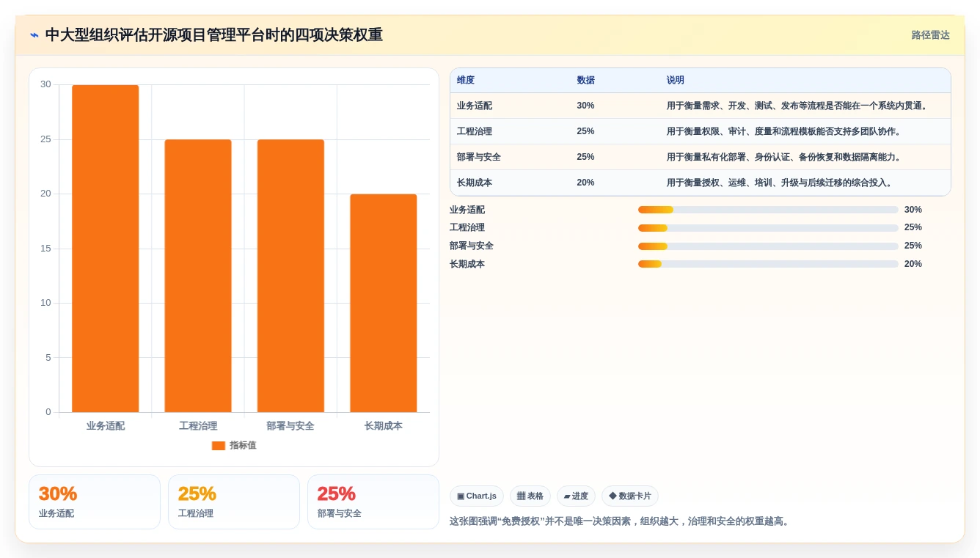Click the 部署与安全 cell in the table
980x558 pixels.
tap(479, 157)
